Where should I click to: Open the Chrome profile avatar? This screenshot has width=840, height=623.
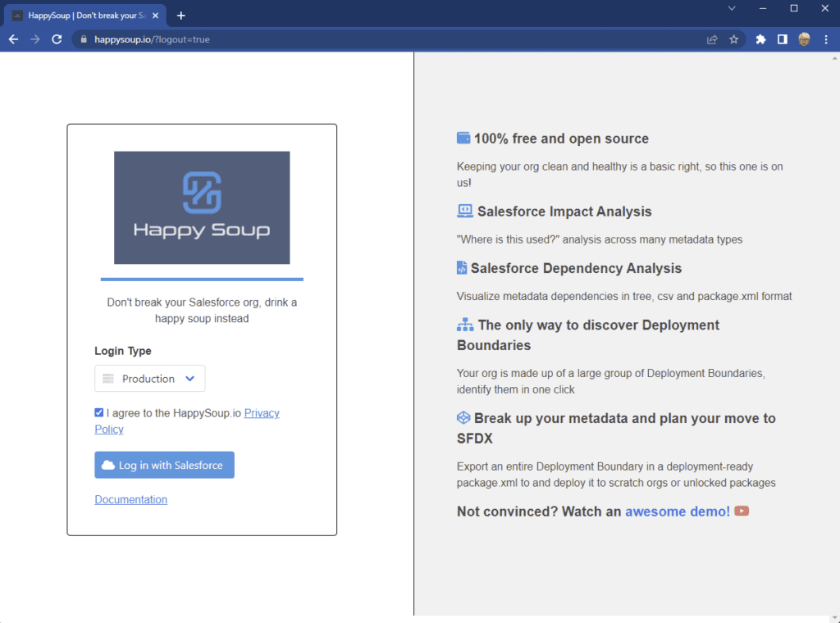pos(804,39)
